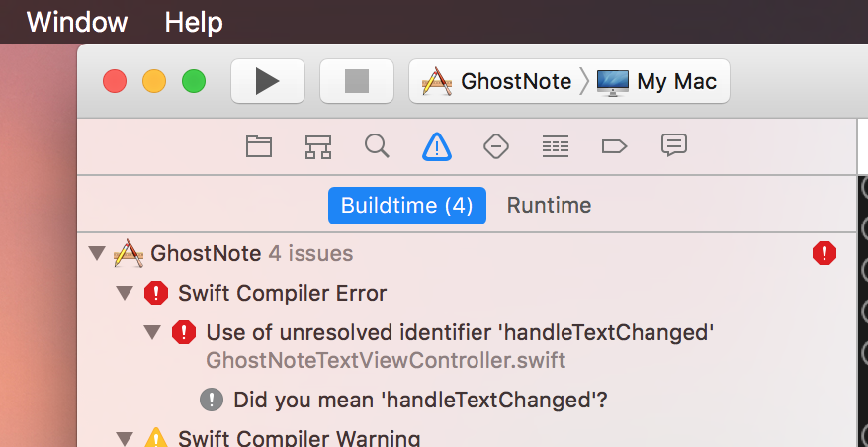Image resolution: width=868 pixels, height=447 pixels.
Task: Collapse the Swift Compiler Error group
Action: 126,293
